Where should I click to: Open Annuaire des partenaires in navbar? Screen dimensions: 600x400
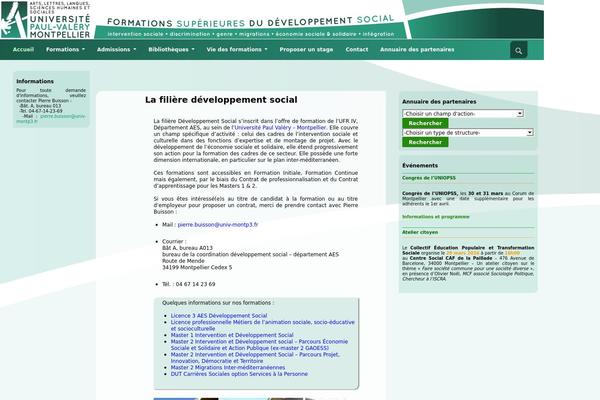[x=417, y=49]
